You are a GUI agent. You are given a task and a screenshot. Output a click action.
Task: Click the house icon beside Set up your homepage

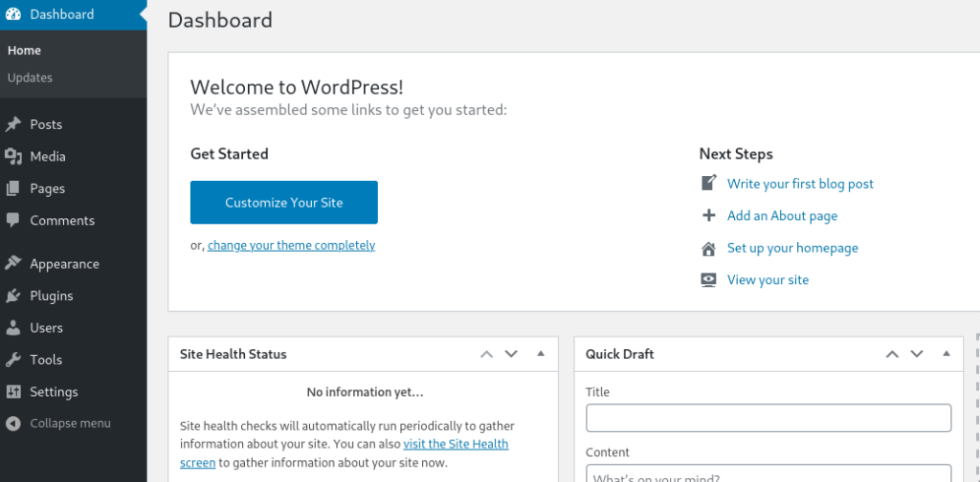pyautogui.click(x=708, y=248)
